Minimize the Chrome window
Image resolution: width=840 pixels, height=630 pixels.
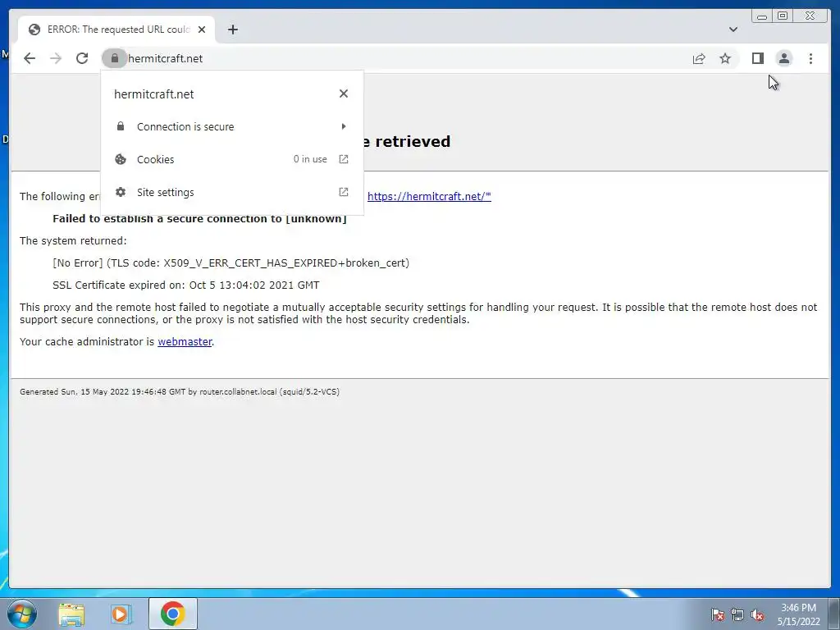click(x=762, y=16)
